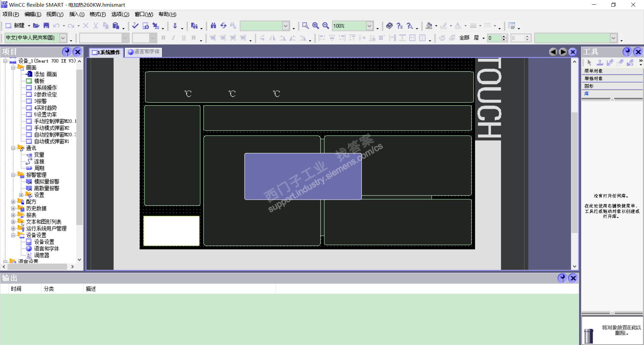644x345 pixels.
Task: Click the project tree horizontal scrollbar right arrow
Action: click(x=72, y=267)
